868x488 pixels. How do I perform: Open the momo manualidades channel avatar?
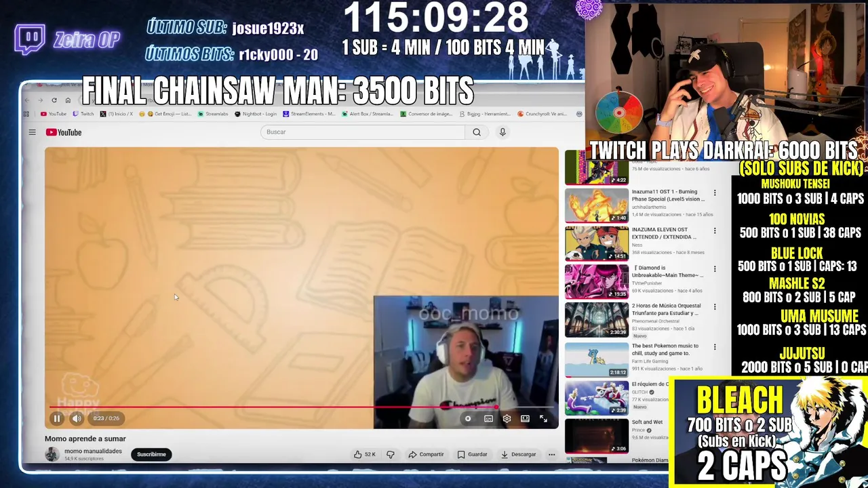pos(52,454)
